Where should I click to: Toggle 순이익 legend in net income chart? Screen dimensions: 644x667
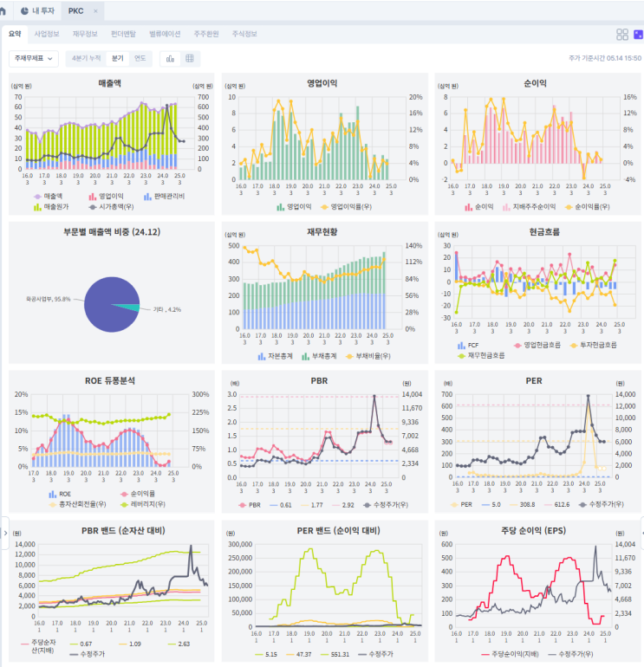(478, 207)
